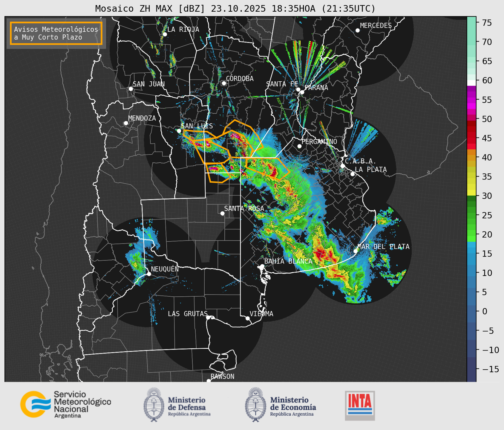Viewport: 504px width, 430px height.
Task: Click the SAN LUIS city label
Action: pos(197,126)
